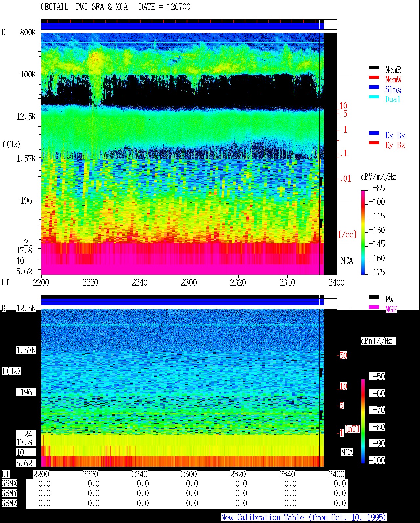Viewport: 420px width, 523px height.
Task: Click the black PWI legend swatch
Action: pos(374,297)
